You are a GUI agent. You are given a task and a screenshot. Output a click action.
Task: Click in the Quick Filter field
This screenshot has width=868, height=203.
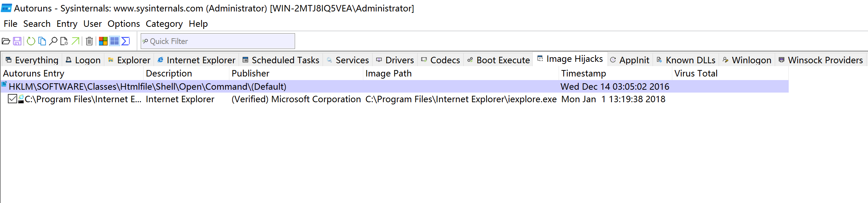218,41
